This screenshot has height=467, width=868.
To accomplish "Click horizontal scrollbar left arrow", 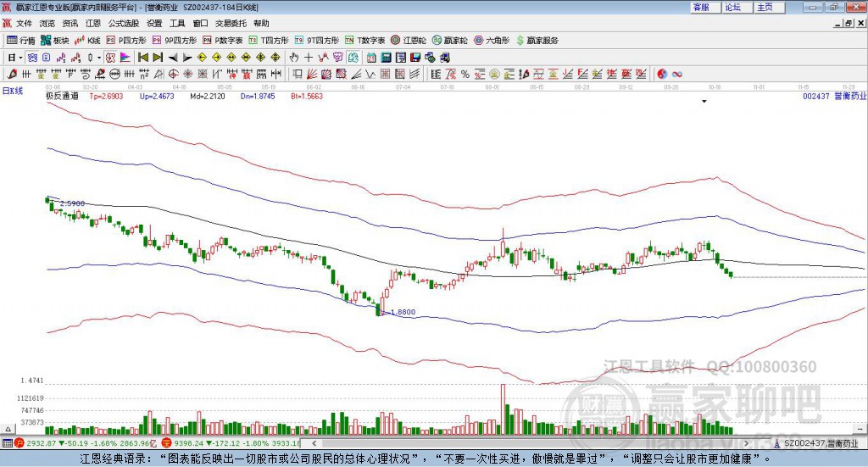I will coord(314,442).
